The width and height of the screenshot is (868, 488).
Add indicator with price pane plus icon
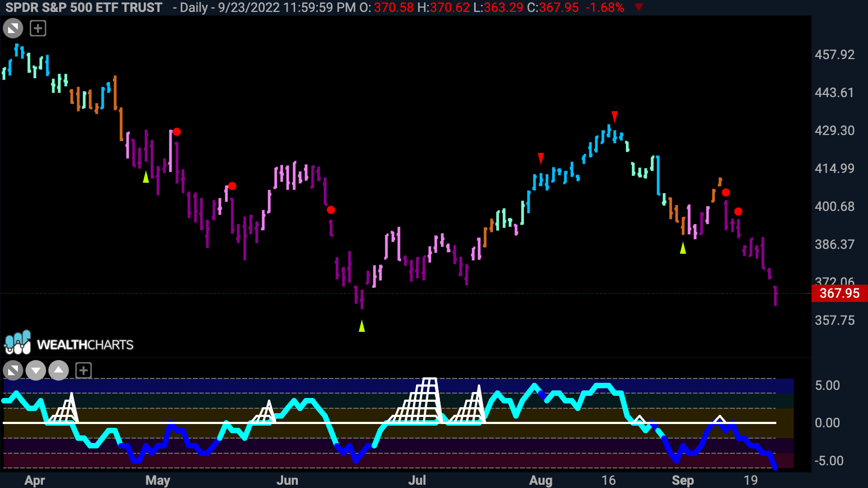click(38, 28)
